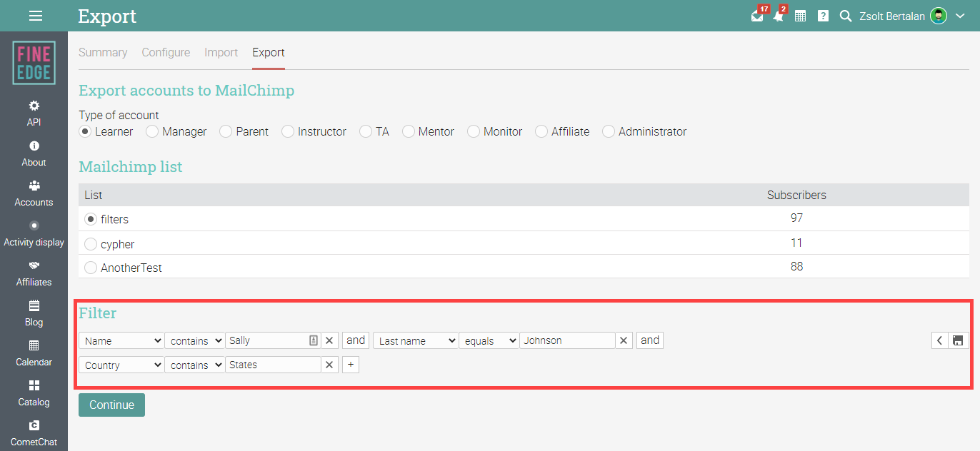This screenshot has height=451, width=980.
Task: Choose the cypher Mailchimp list
Action: (x=91, y=244)
